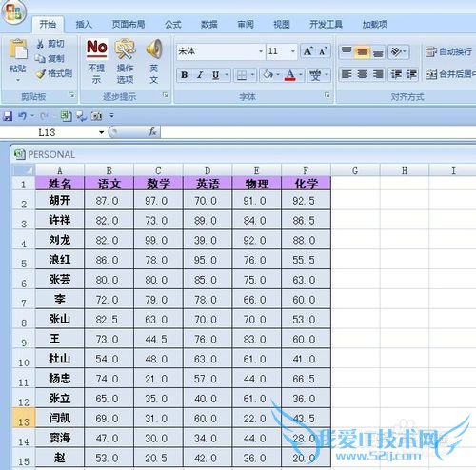The image size is (476, 470).
Task: Toggle underline with the U button
Action: pyautogui.click(x=215, y=75)
